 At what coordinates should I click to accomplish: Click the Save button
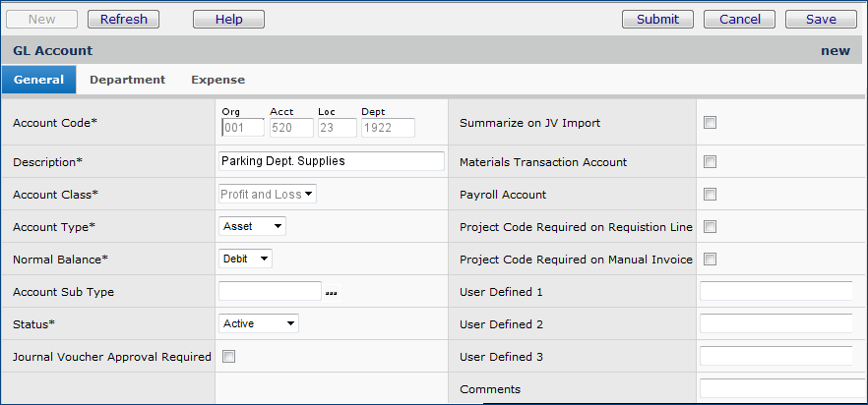pyautogui.click(x=821, y=19)
